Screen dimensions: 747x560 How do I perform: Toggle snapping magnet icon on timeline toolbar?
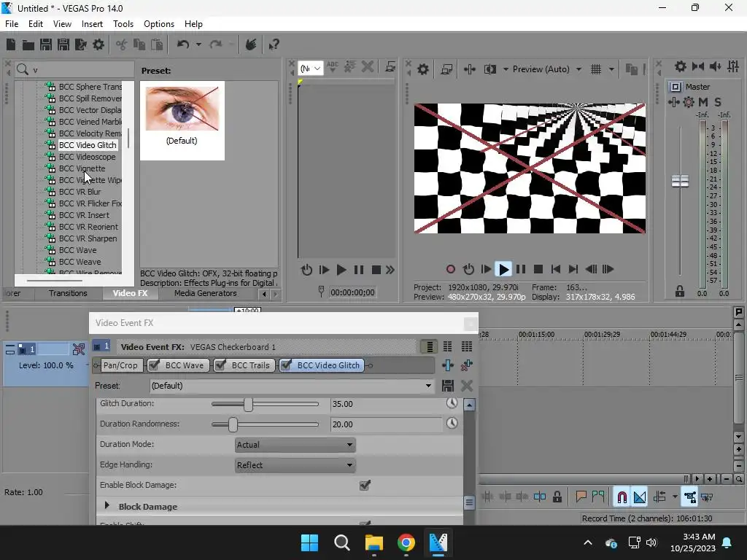point(622,497)
